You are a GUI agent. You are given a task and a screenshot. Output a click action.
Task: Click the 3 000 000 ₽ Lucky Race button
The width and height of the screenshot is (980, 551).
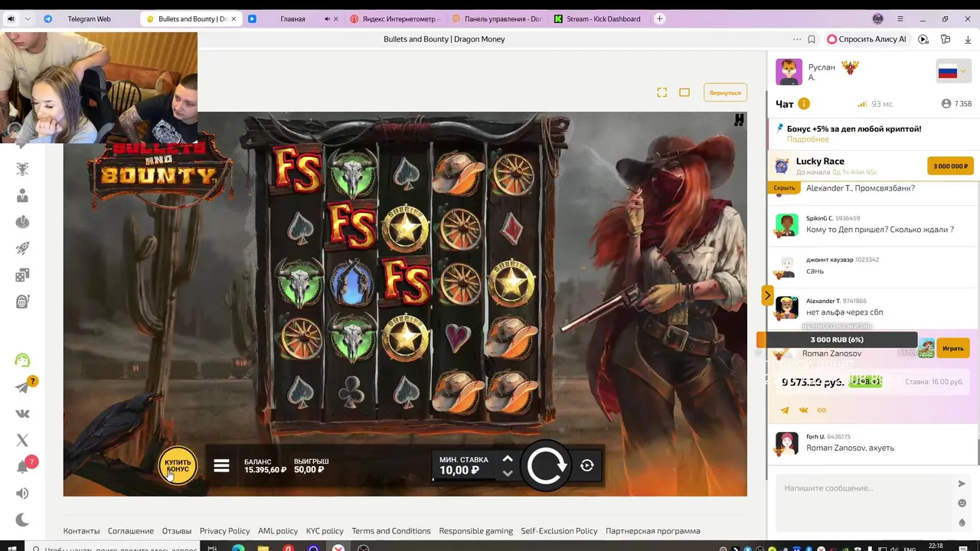click(950, 166)
